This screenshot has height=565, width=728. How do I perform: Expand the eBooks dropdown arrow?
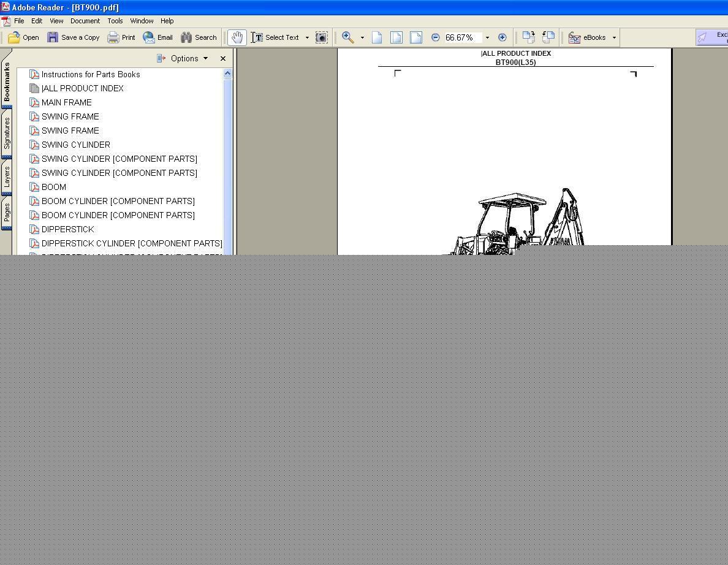click(614, 37)
